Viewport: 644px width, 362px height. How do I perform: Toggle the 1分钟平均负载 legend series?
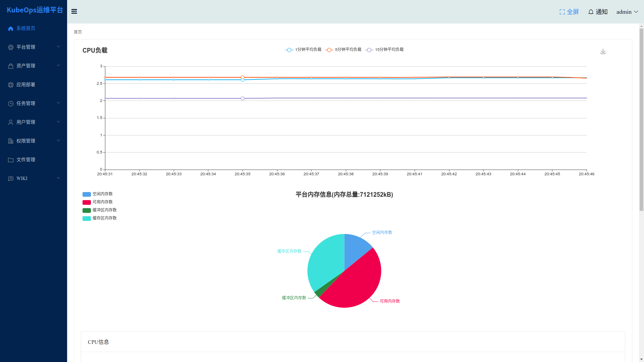303,50
